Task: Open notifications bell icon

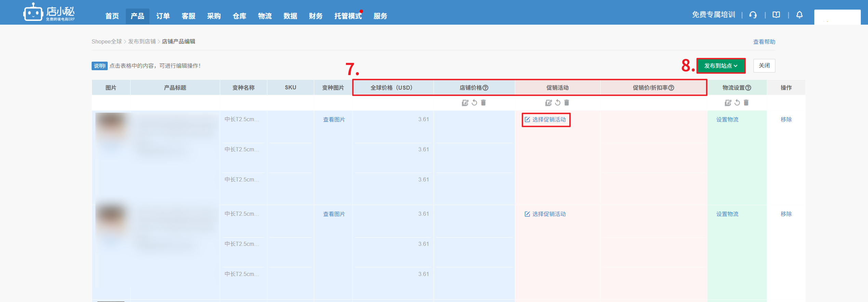Action: tap(799, 15)
